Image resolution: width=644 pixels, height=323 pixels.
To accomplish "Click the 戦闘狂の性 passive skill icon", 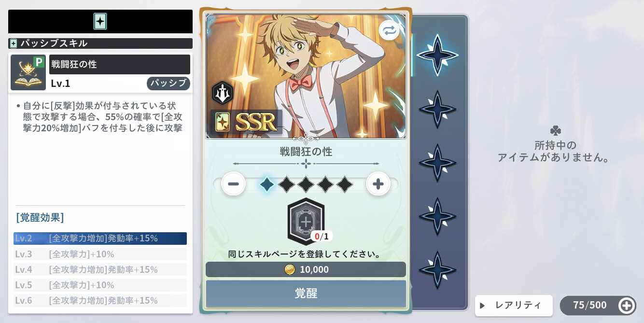I will point(28,72).
